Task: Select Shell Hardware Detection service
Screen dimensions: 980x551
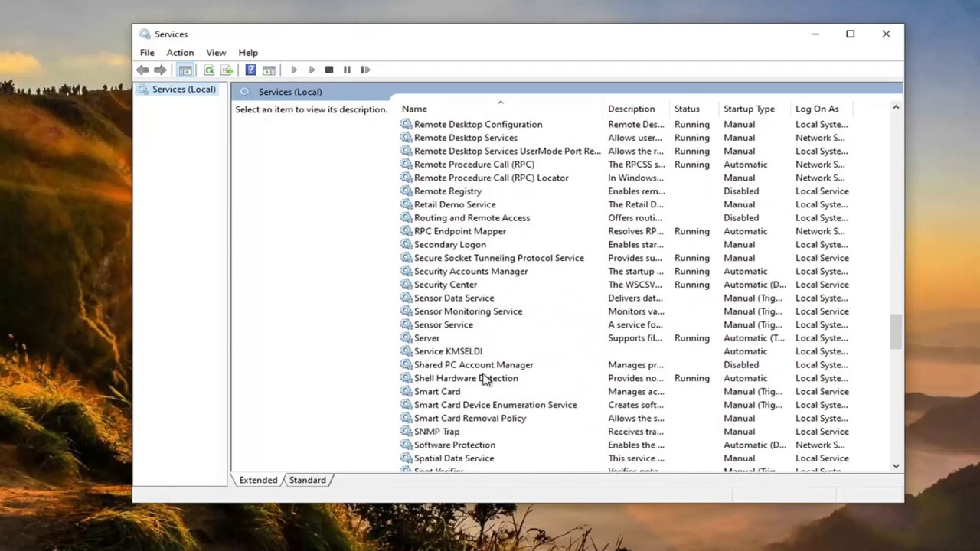Action: click(465, 378)
